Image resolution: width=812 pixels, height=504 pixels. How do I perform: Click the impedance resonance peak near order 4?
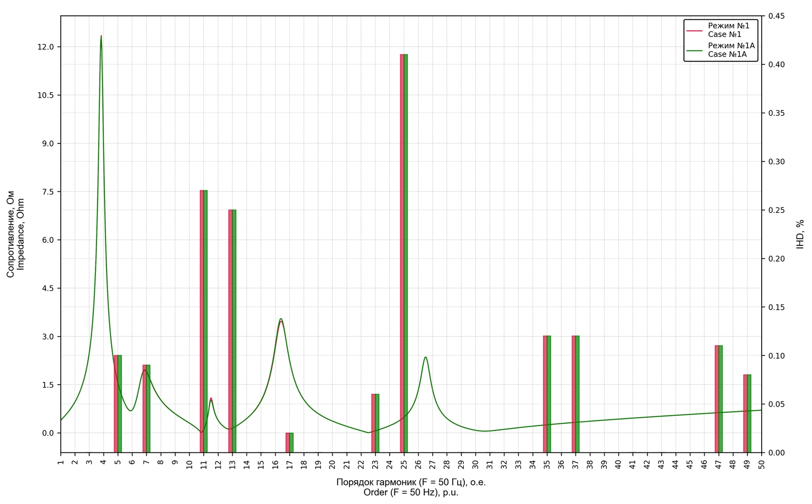(101, 37)
